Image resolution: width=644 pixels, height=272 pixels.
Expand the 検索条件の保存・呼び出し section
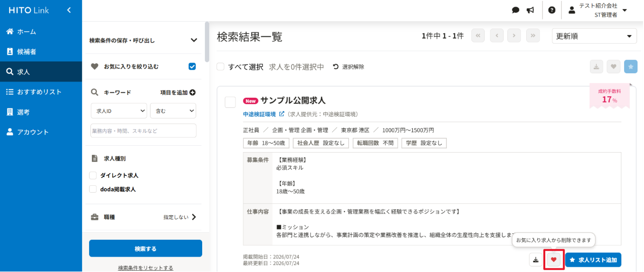click(x=143, y=40)
